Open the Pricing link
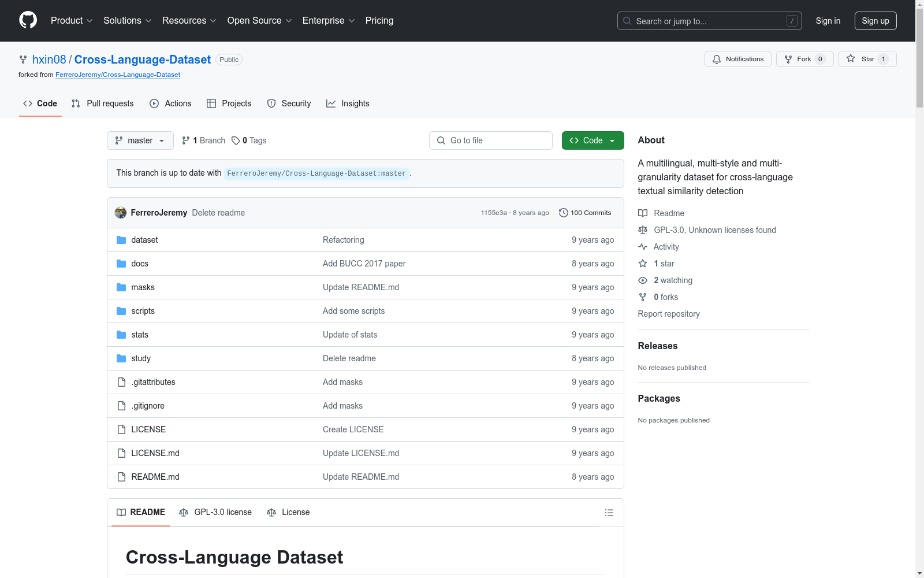Viewport: 924px width, 578px height. pos(379,21)
